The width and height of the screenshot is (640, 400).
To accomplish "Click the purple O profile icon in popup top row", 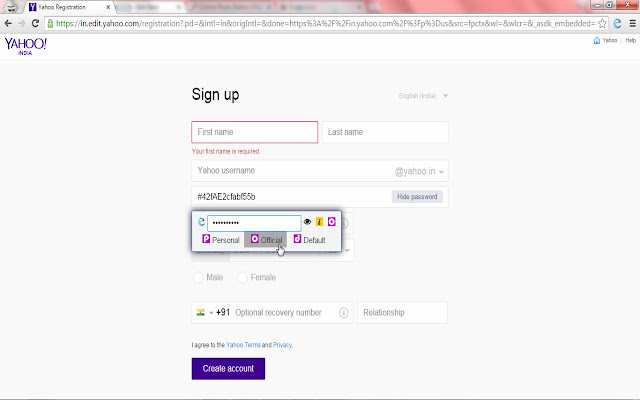I will [331, 222].
